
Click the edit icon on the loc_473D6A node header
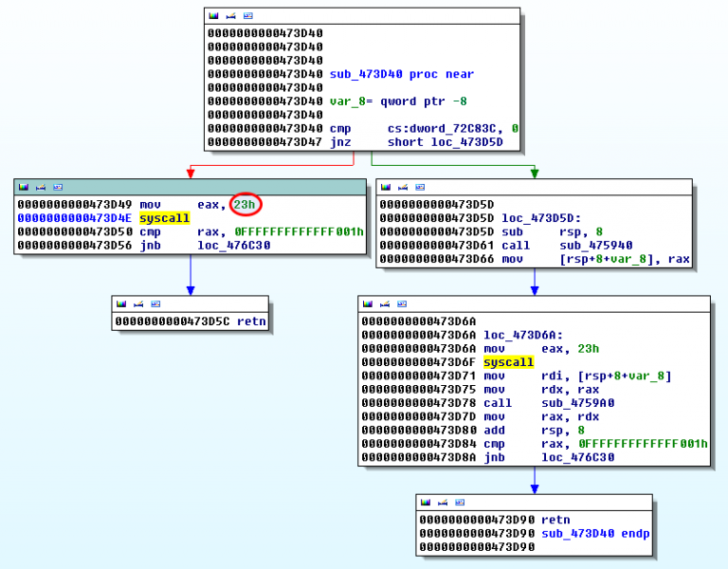click(385, 304)
